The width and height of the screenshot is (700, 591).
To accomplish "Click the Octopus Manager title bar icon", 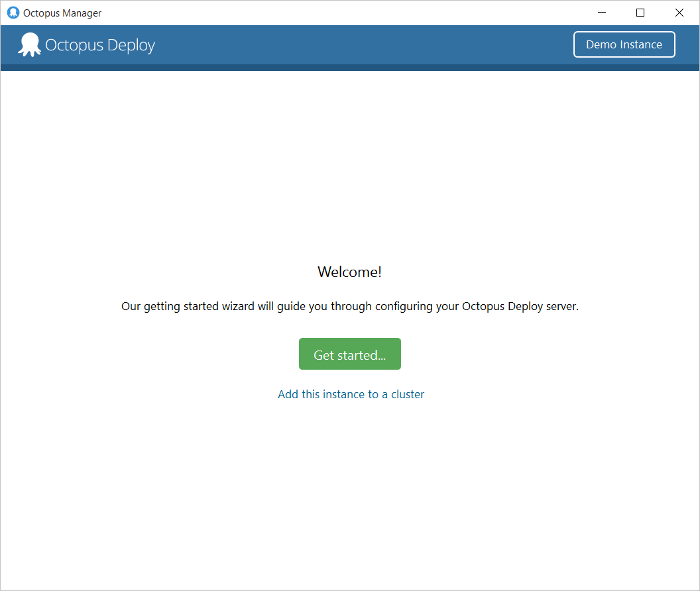I will (x=13, y=13).
